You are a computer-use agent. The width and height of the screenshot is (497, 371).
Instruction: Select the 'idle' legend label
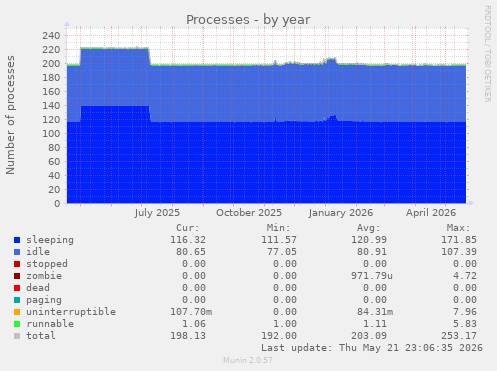pyautogui.click(x=38, y=252)
